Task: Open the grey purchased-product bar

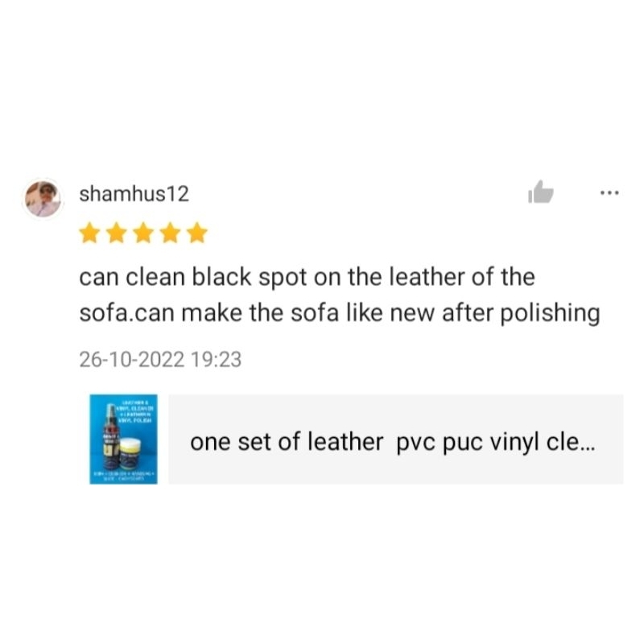Action: 396,439
